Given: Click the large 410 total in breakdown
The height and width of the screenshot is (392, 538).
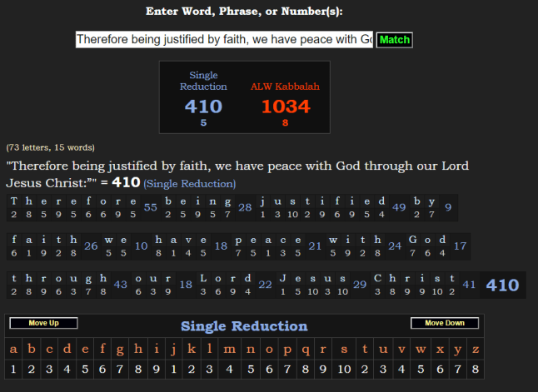Looking at the screenshot, I should click(502, 285).
